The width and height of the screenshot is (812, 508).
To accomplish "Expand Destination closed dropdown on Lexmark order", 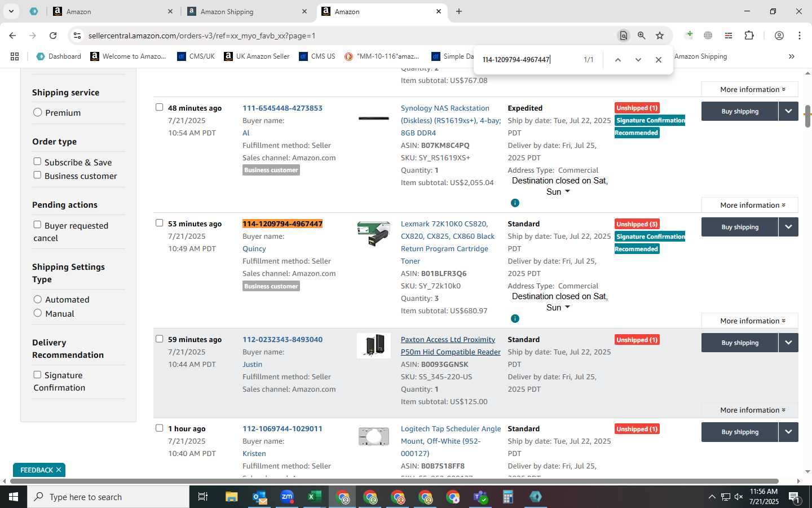I will pos(567,308).
